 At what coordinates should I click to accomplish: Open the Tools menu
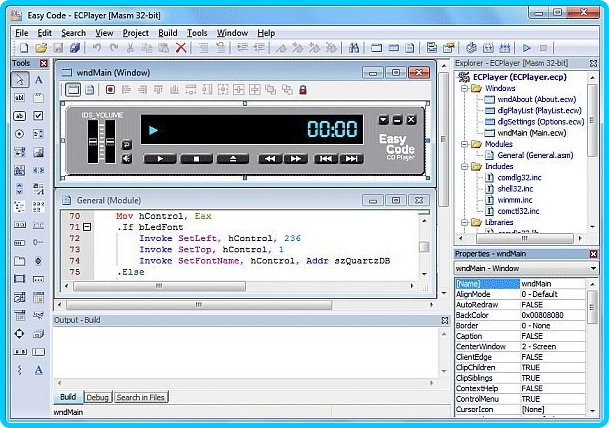[197, 33]
